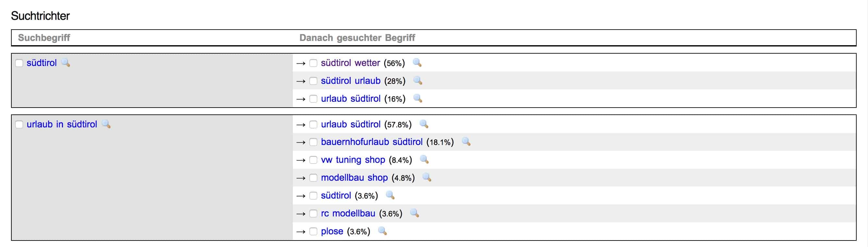Image resolution: width=868 pixels, height=247 pixels.
Task: Click magnifier icon next to modellbau shop
Action: click(427, 177)
